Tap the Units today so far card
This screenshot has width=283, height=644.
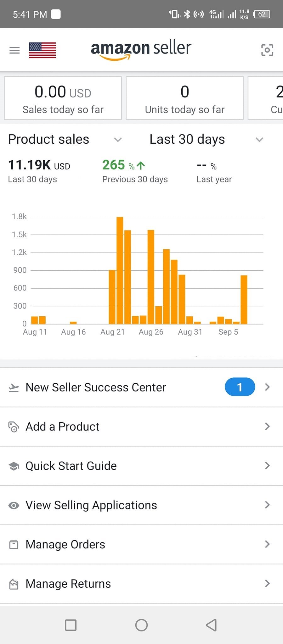coord(185,98)
